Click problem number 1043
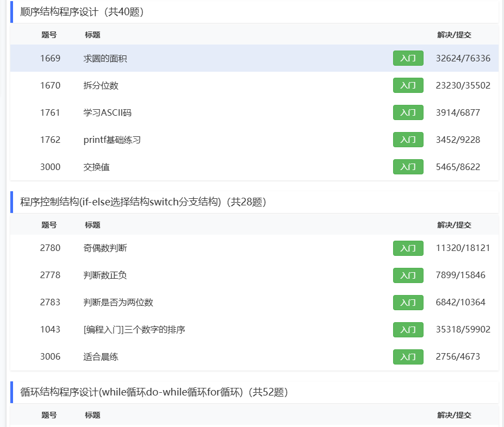The height and width of the screenshot is (427, 504). tap(50, 329)
